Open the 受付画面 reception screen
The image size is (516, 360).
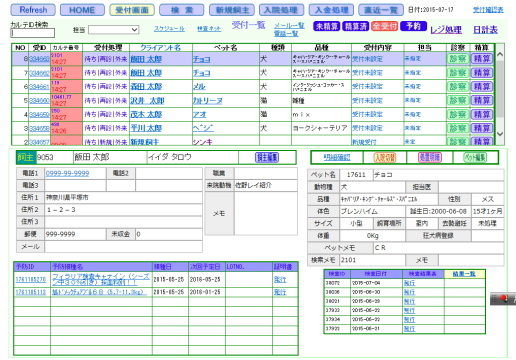132,10
